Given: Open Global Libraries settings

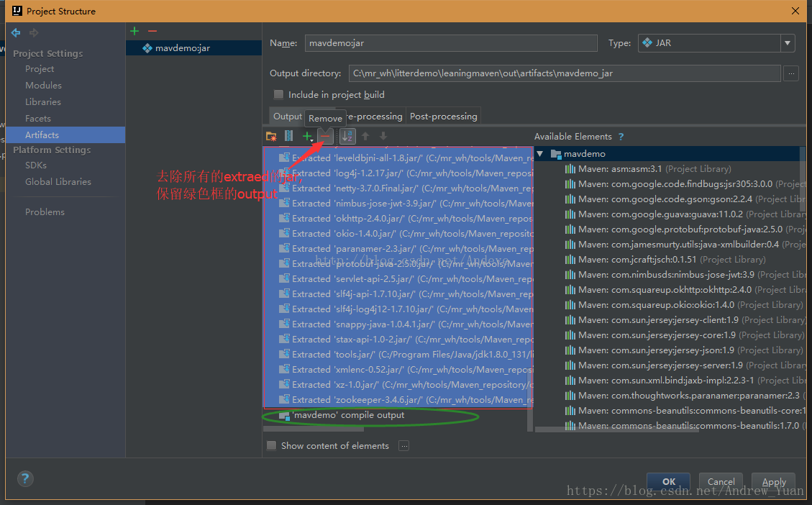Looking at the screenshot, I should click(x=58, y=182).
